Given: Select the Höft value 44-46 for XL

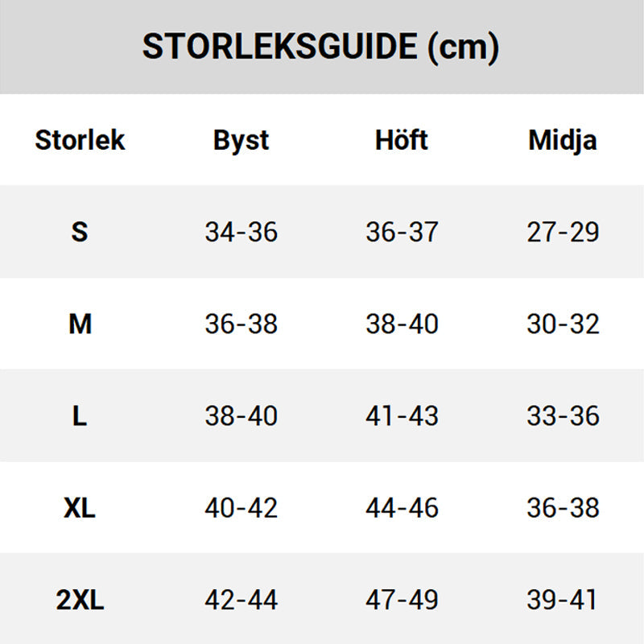Looking at the screenshot, I should (x=402, y=508).
